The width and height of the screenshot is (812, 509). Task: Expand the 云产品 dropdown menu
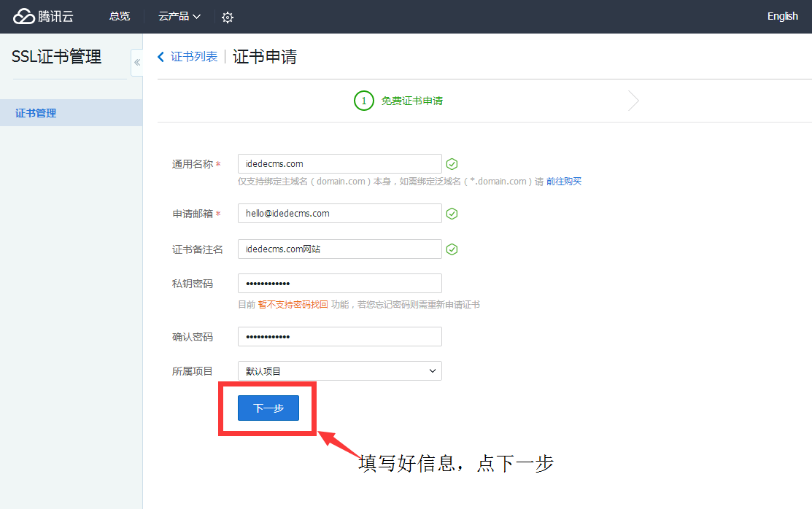(179, 16)
